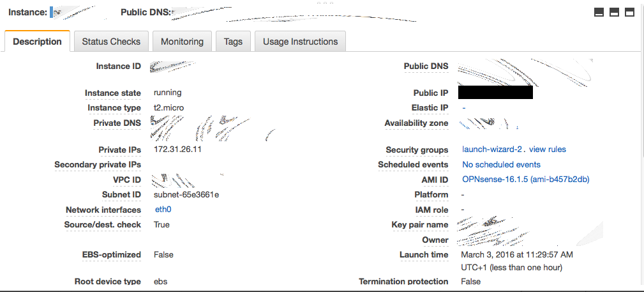644x292 pixels.
Task: Select the Tags tab
Action: (x=233, y=42)
